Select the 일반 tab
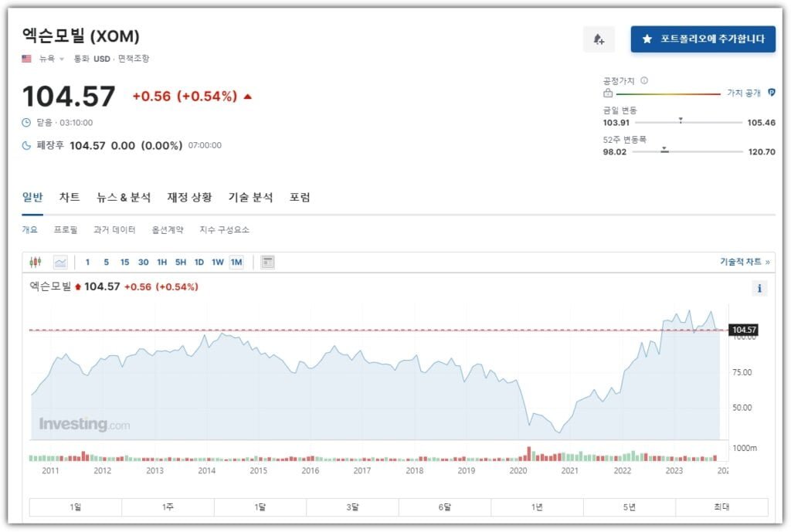This screenshot has height=532, width=791. (x=32, y=197)
